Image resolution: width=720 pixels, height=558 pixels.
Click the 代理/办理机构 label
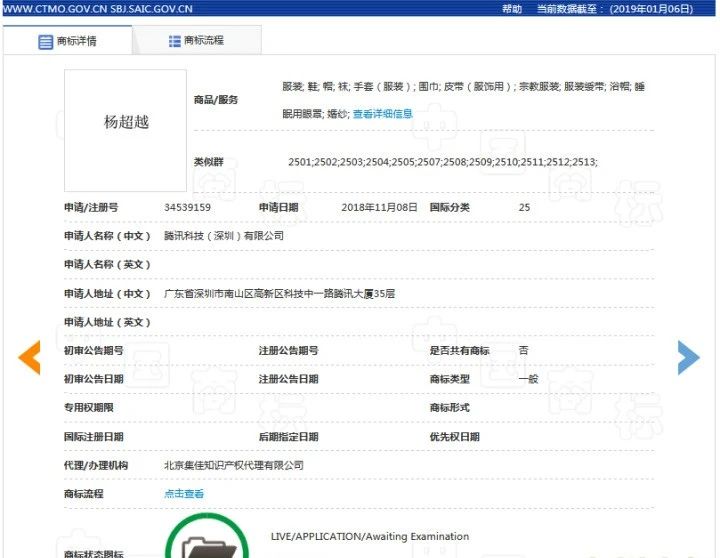(x=96, y=465)
